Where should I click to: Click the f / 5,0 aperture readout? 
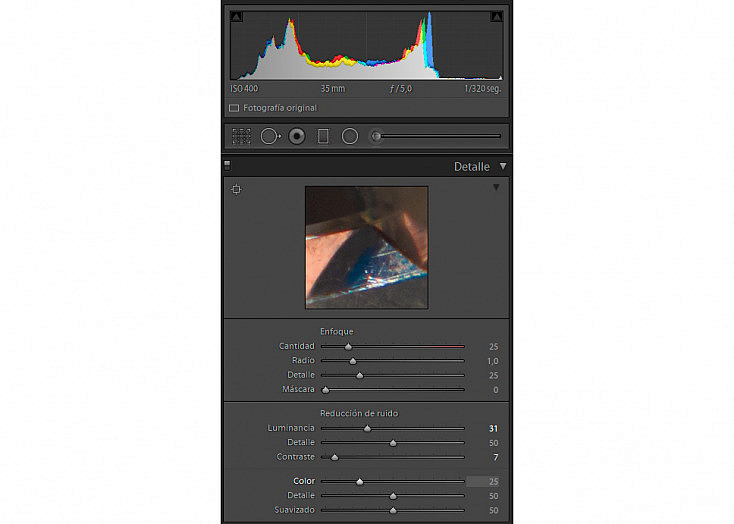click(401, 89)
